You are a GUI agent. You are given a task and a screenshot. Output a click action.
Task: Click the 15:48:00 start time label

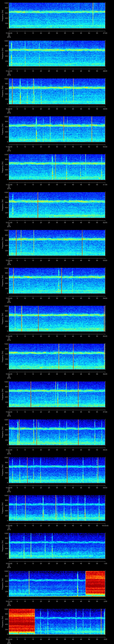9,109
